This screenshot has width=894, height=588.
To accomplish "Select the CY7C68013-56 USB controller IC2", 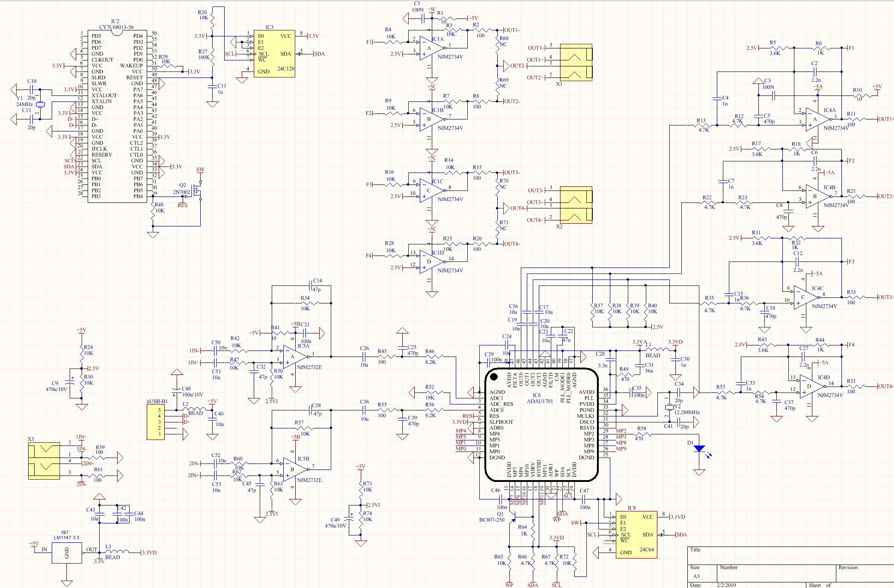I will click(x=117, y=116).
